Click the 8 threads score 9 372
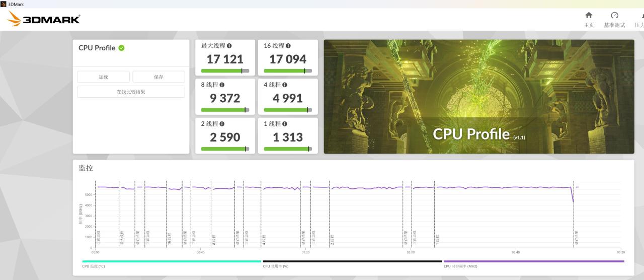 [x=225, y=98]
